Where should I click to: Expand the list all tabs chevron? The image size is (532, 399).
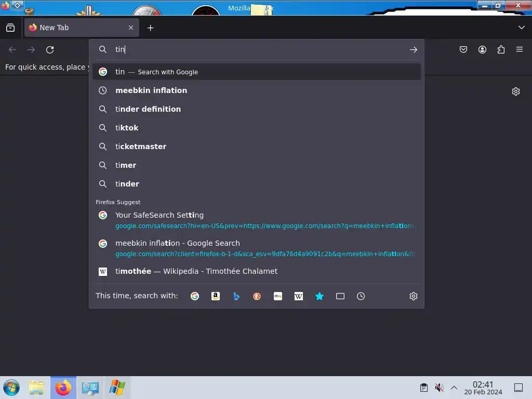click(x=522, y=28)
